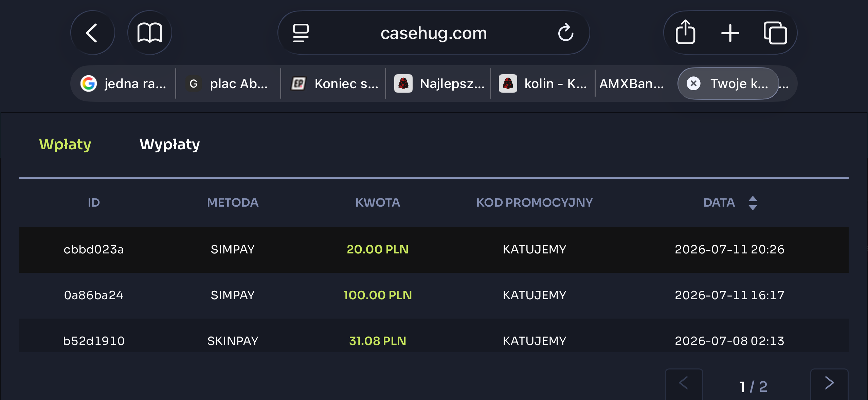Select the cbbd023a deposit row
The width and height of the screenshot is (868, 400).
[x=434, y=250]
